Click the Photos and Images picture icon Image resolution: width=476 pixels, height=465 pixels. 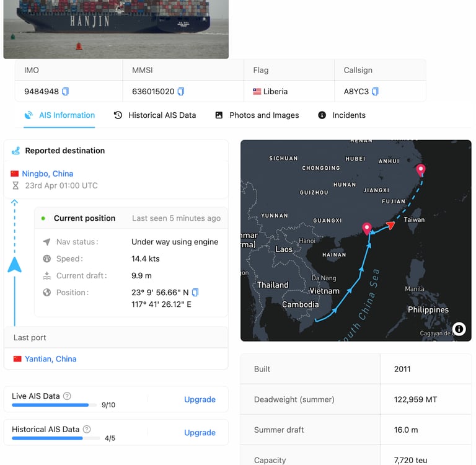tap(219, 115)
